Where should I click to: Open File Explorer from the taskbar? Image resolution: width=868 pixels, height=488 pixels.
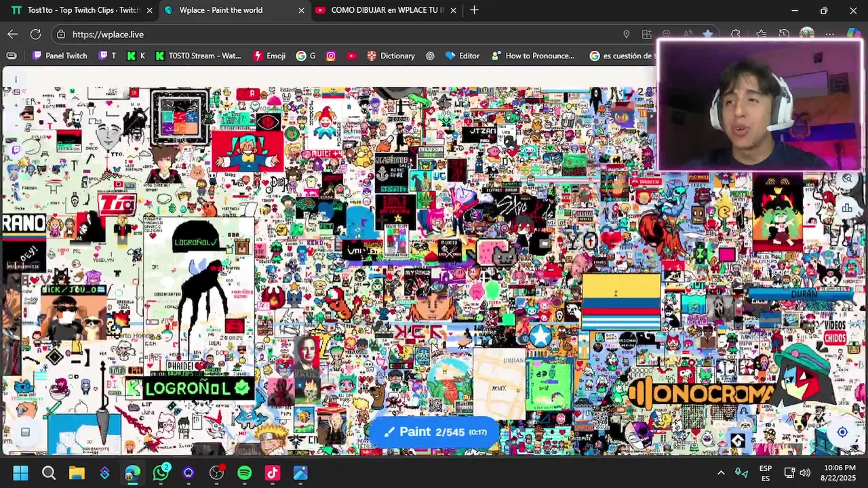point(77,473)
